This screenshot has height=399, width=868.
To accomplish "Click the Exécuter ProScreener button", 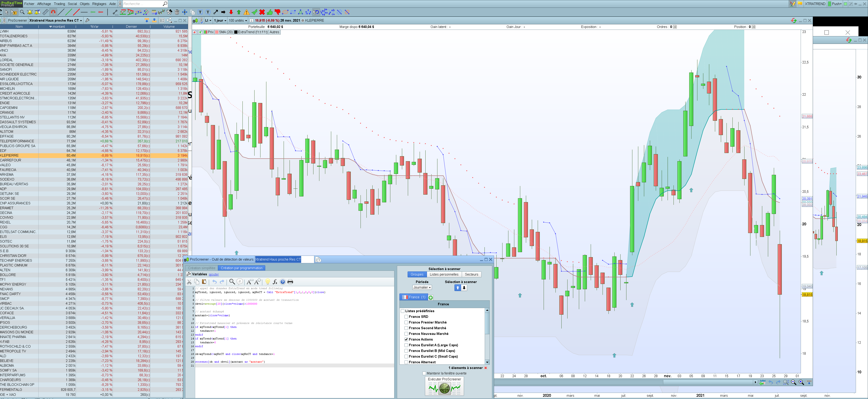I will pos(444,386).
